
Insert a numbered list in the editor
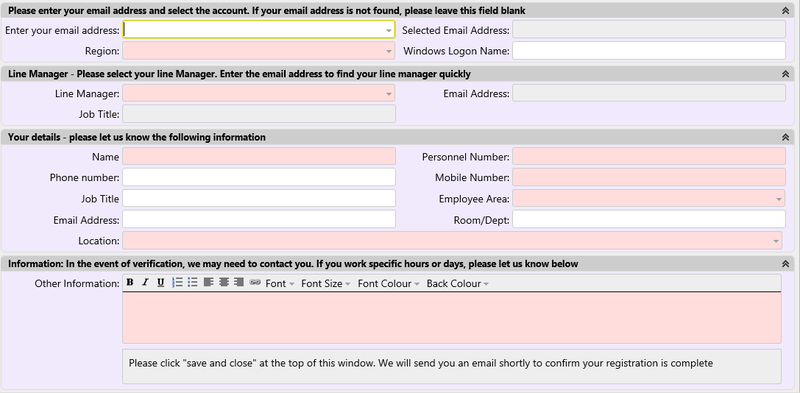pos(177,283)
